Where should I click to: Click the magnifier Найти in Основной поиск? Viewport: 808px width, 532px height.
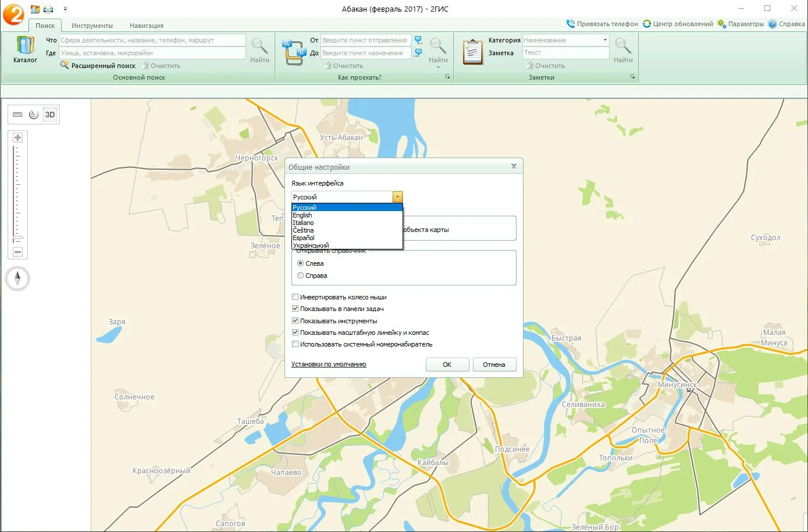click(x=259, y=49)
